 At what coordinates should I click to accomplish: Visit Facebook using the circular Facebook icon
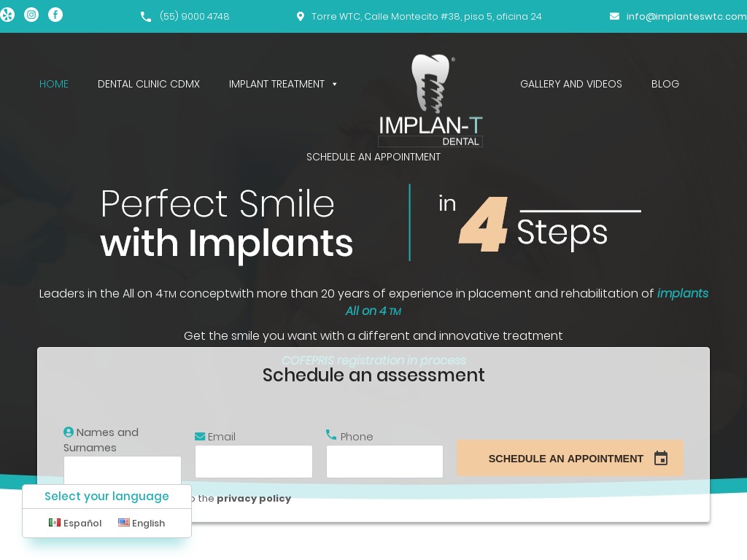click(55, 15)
